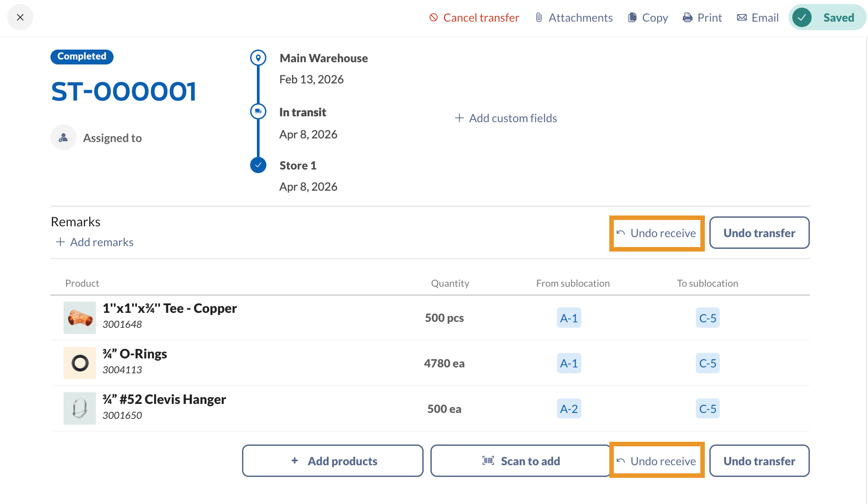The height and width of the screenshot is (504, 868).
Task: Click Add custom fields link
Action: 506,118
